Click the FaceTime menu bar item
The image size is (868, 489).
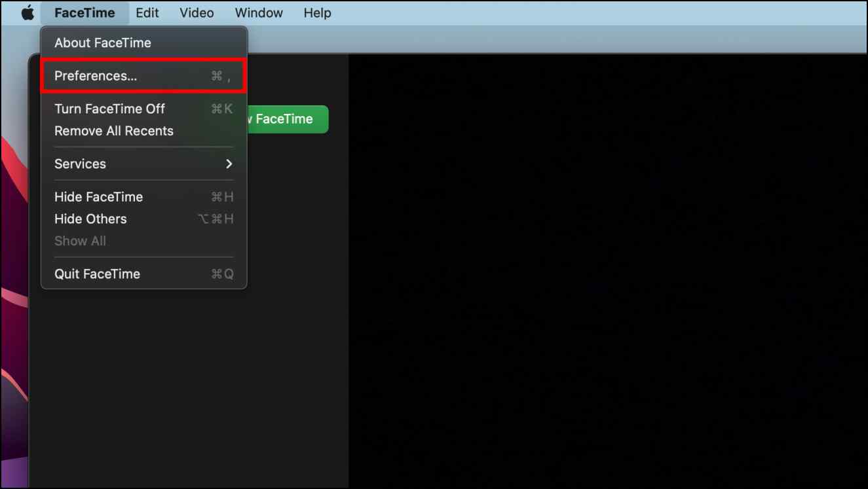[85, 12]
